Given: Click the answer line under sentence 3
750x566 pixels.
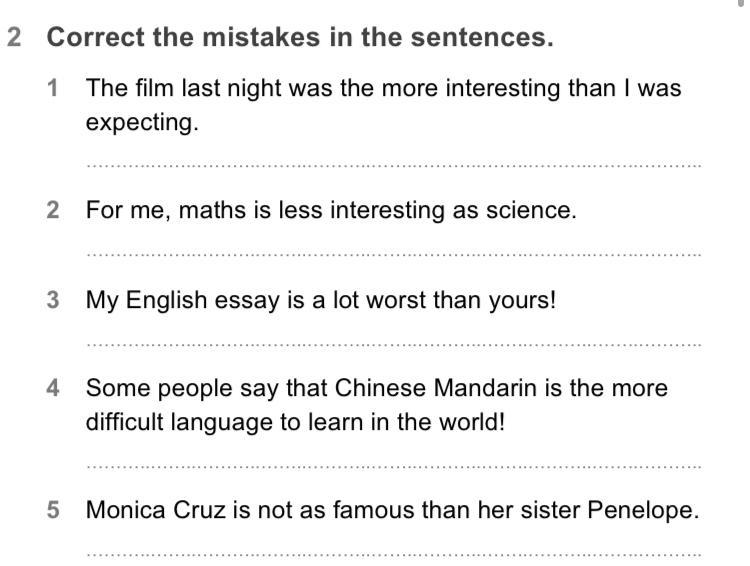Looking at the screenshot, I should [x=394, y=344].
